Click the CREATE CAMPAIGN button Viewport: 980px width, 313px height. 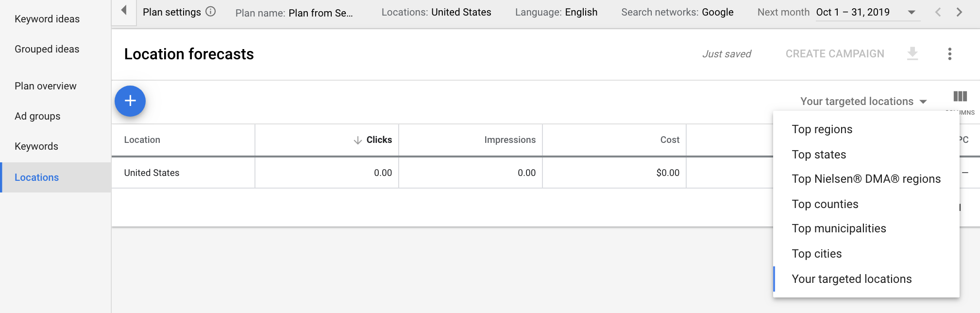(x=835, y=54)
